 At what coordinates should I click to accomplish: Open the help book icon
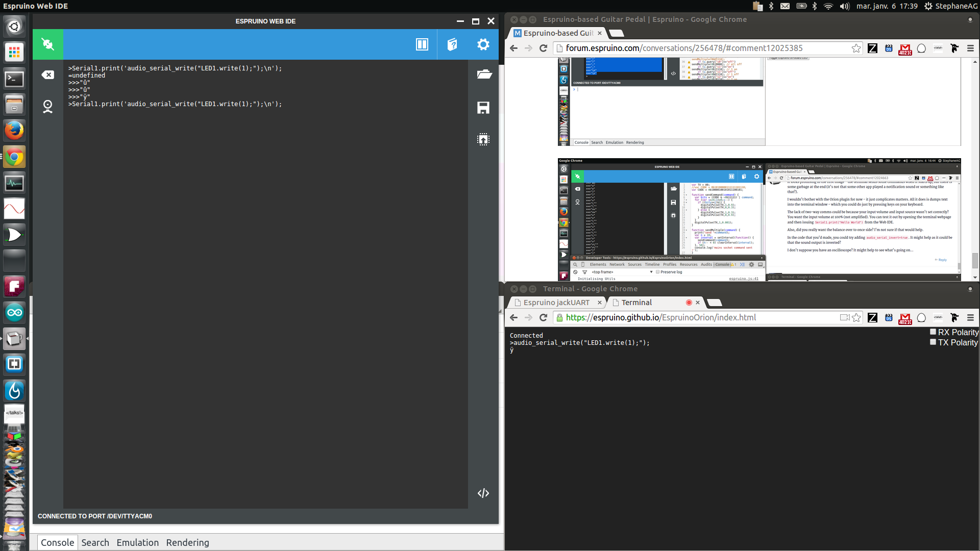tap(452, 44)
